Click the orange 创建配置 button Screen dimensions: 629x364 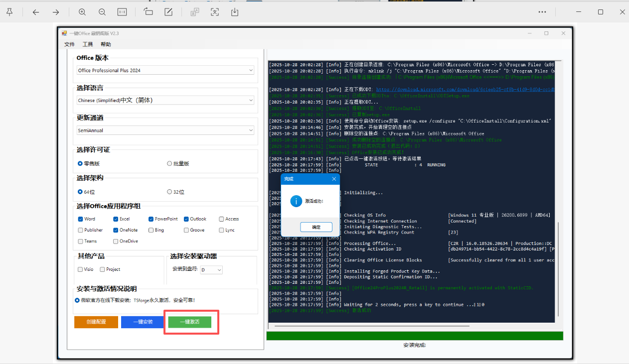pyautogui.click(x=96, y=322)
